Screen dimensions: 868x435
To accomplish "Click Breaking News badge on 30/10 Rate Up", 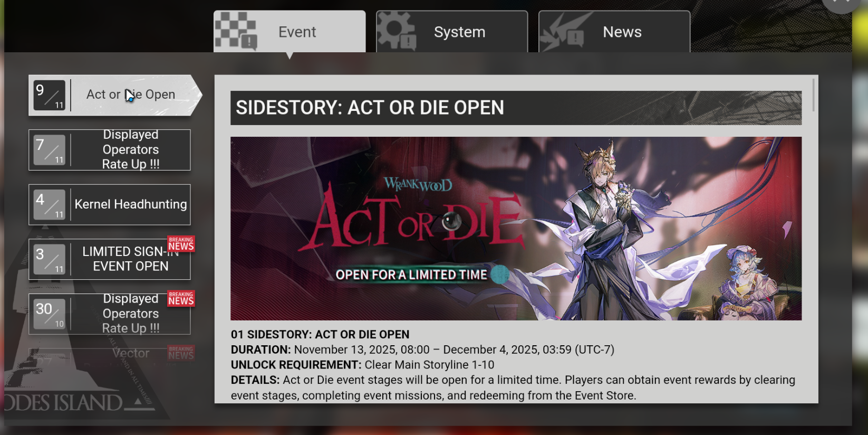I will pyautogui.click(x=181, y=299).
